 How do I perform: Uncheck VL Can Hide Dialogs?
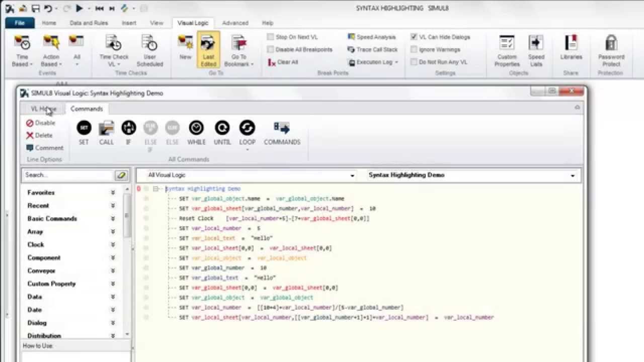click(x=414, y=37)
